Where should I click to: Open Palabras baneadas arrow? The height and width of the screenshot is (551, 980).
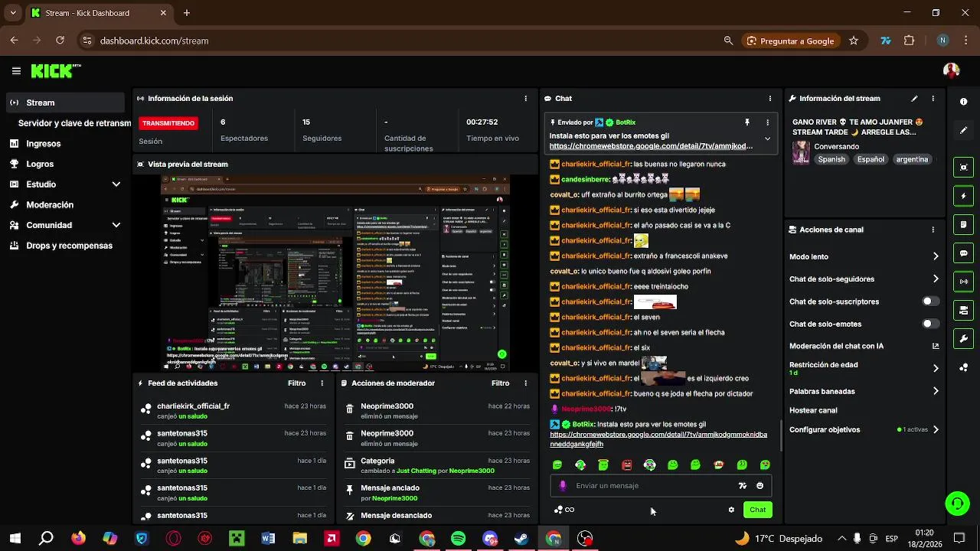935,391
